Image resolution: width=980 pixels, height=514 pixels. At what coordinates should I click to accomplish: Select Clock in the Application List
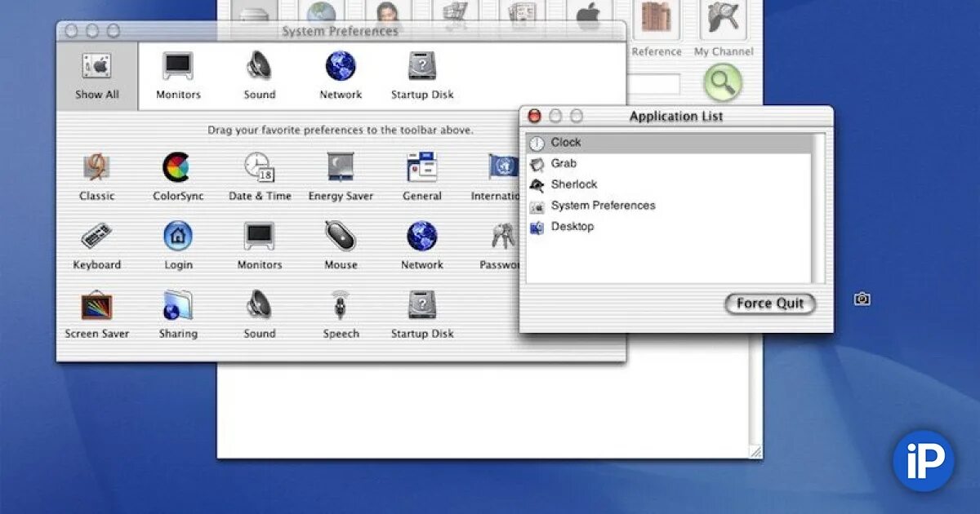[x=669, y=143]
